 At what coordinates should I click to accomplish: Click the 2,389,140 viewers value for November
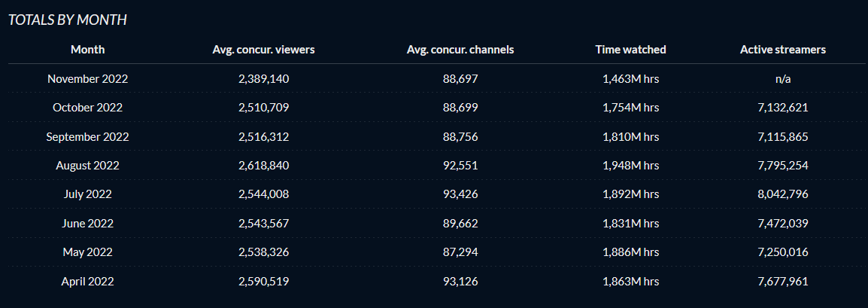[263, 78]
